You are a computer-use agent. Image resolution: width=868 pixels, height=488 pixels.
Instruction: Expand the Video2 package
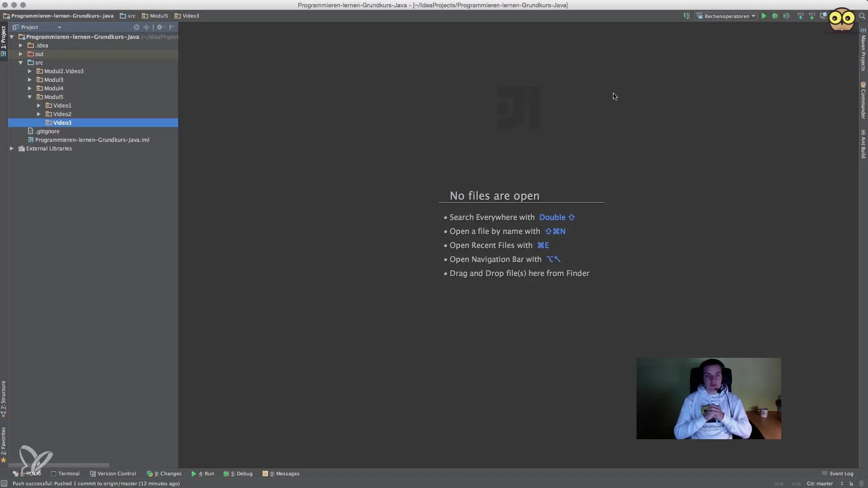39,114
